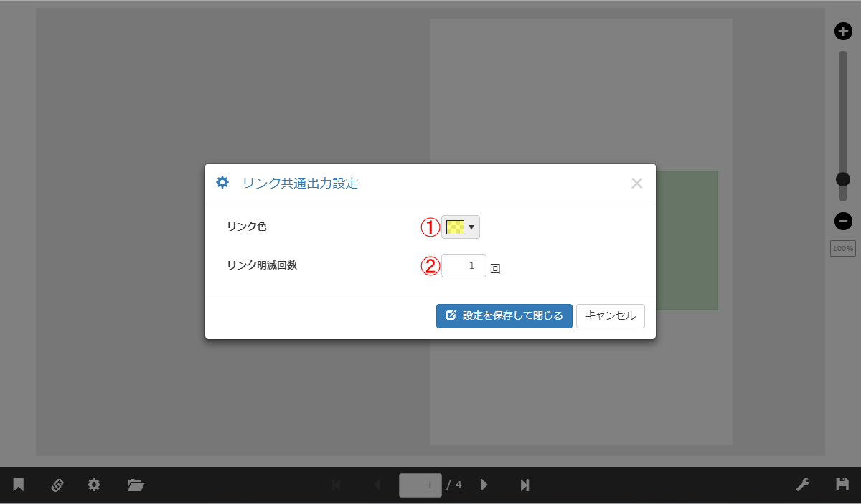Click the zoom slider handle

click(843, 179)
